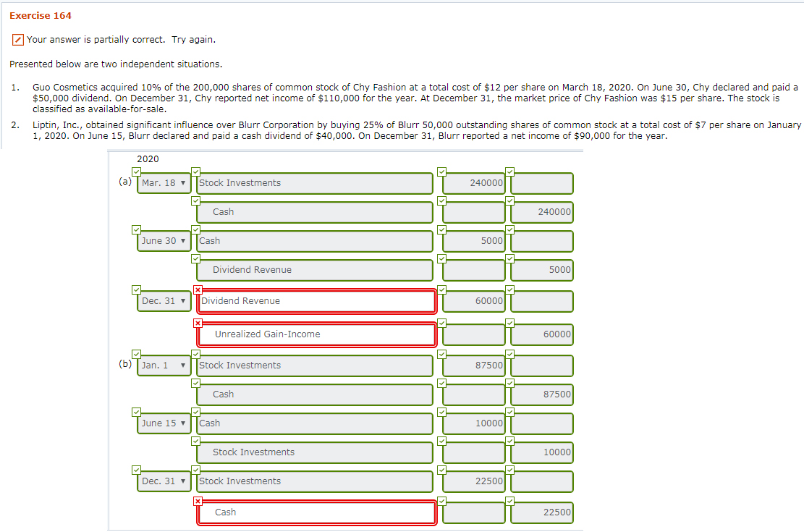Click the check icon beside the Stock Investments Mar. 18 account
This screenshot has width=804, height=532.
(x=196, y=172)
